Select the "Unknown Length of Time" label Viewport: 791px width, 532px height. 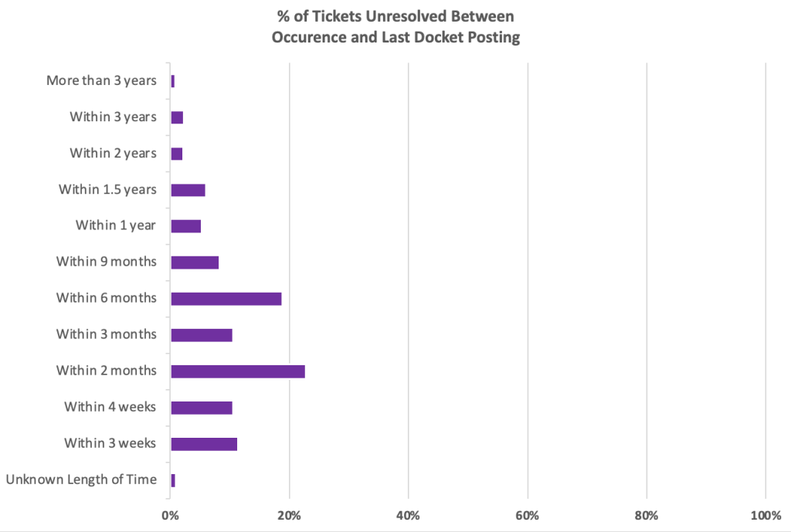81,480
